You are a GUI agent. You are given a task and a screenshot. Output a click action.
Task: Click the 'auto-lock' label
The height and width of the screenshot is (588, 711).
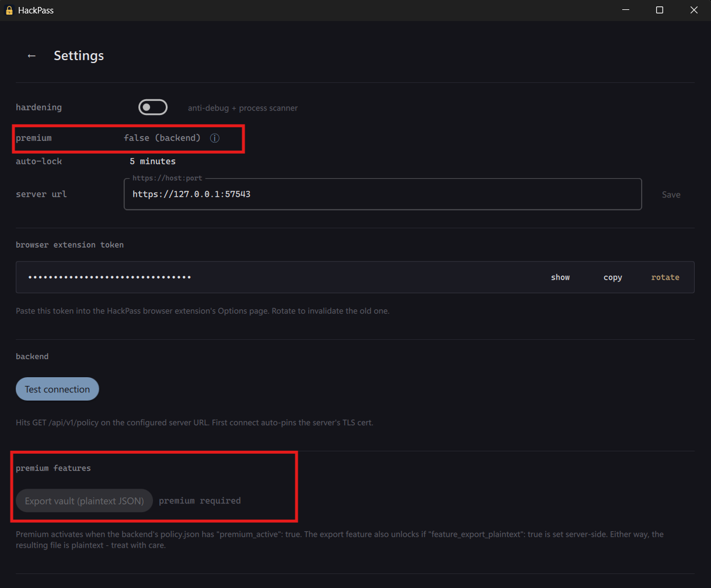tap(39, 161)
